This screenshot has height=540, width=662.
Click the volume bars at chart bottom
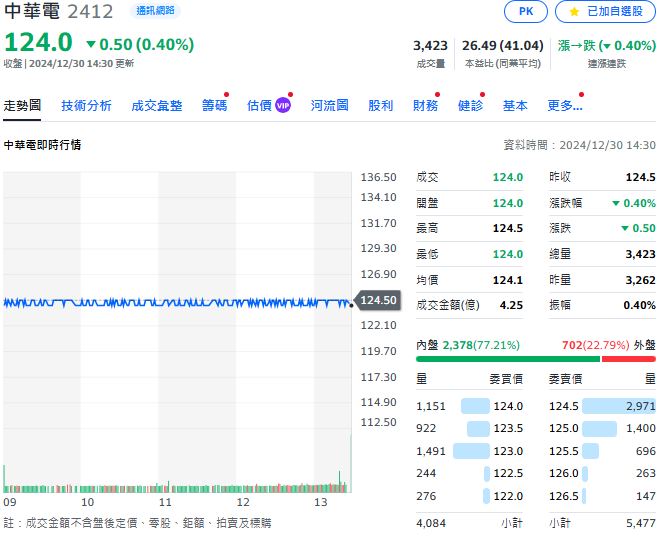pyautogui.click(x=177, y=488)
